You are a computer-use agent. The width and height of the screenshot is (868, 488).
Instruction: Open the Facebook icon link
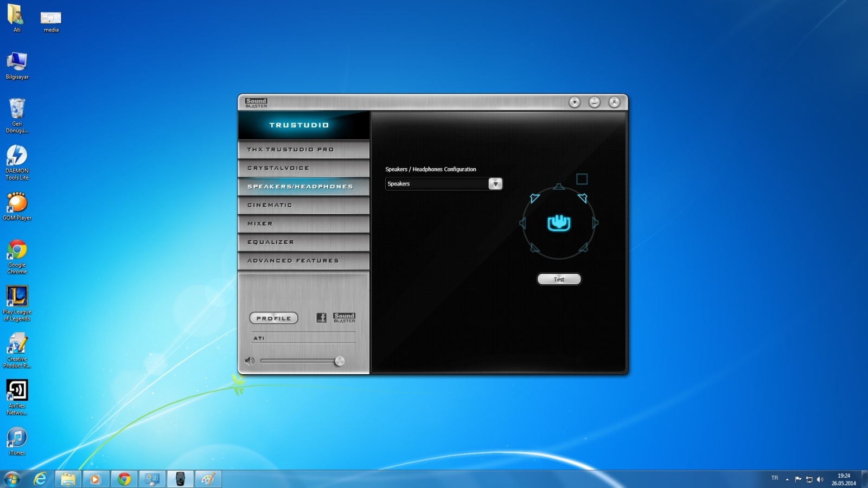click(x=321, y=318)
